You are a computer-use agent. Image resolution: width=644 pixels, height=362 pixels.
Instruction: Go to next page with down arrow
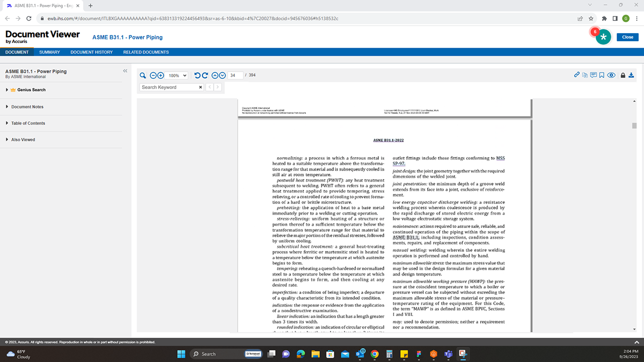point(222,76)
